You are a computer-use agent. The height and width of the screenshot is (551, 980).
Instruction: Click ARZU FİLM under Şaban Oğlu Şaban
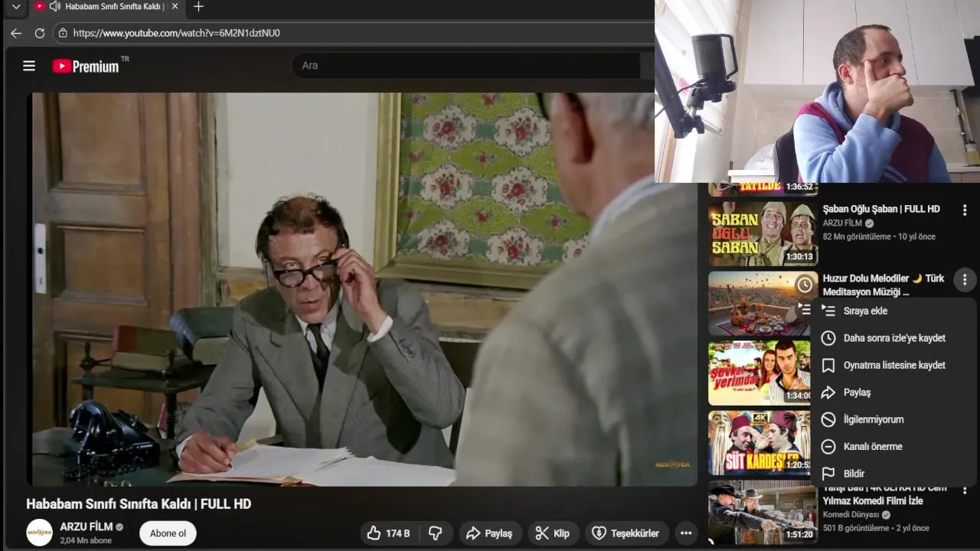pos(842,223)
